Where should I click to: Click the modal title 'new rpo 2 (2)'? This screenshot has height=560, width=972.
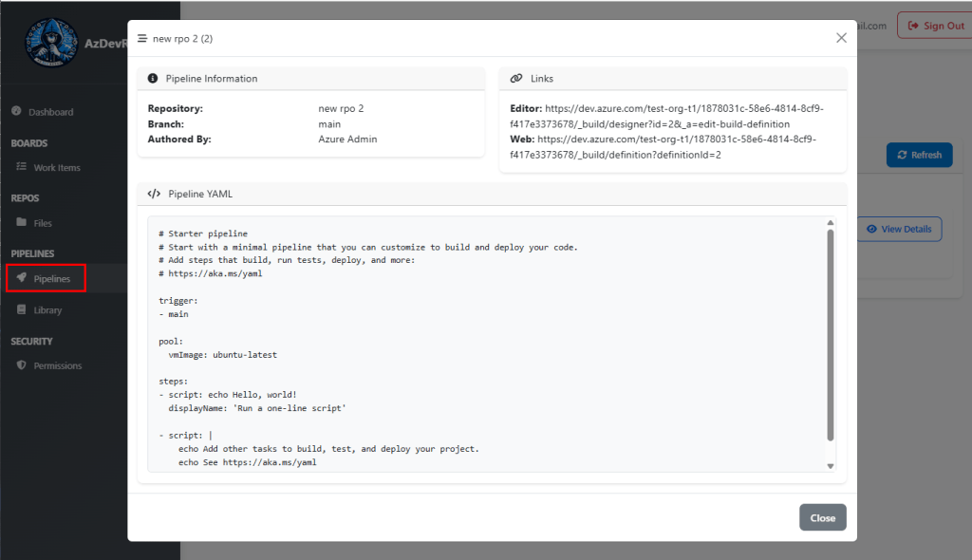tap(183, 39)
